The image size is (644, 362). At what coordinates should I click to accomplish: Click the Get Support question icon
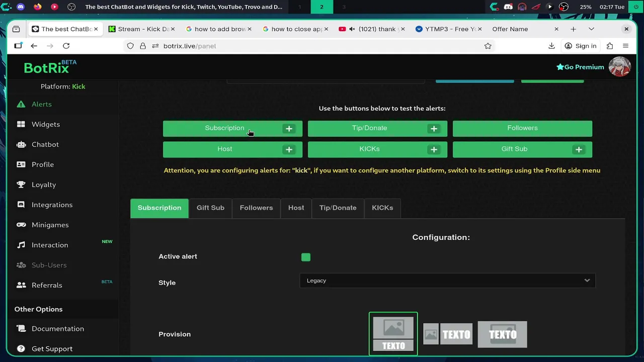[x=21, y=348]
